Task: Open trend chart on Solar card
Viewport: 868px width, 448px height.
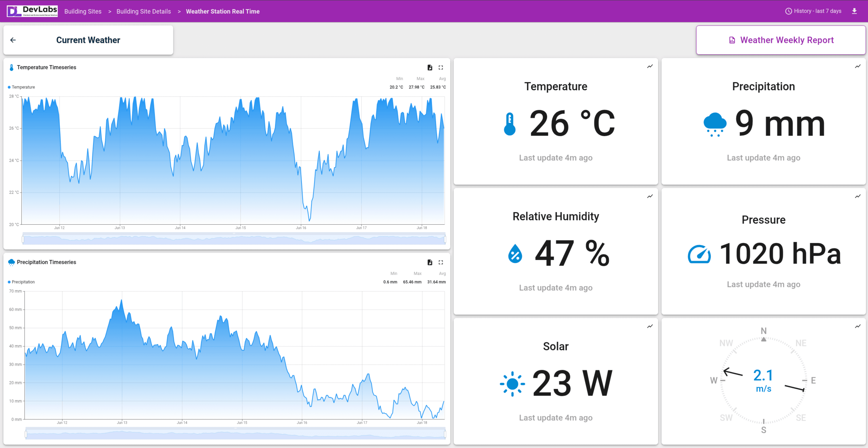Action: click(650, 326)
